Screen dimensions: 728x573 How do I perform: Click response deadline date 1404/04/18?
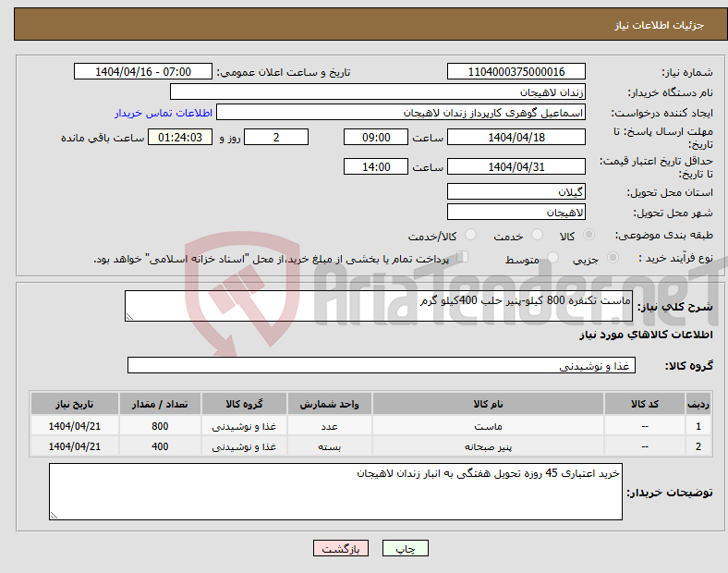[x=516, y=137]
